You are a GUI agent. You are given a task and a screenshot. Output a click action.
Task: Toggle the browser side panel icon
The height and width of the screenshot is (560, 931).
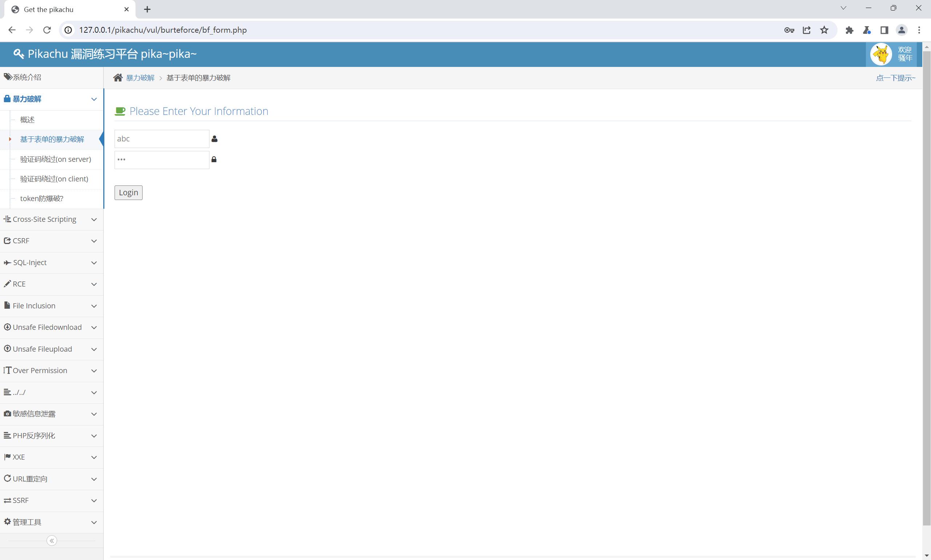[x=884, y=30]
